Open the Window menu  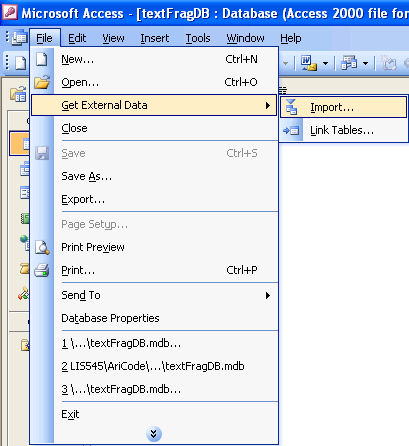click(x=245, y=38)
